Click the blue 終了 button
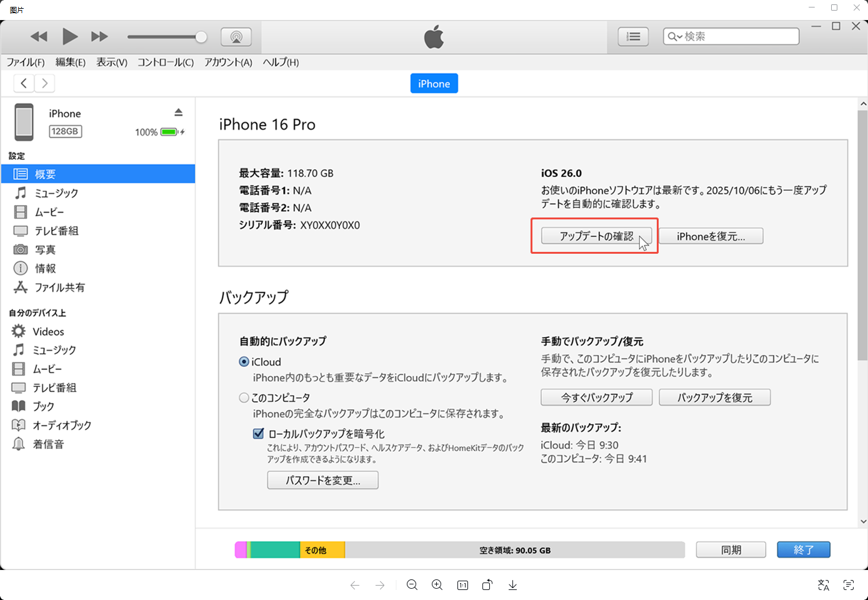Image resolution: width=868 pixels, height=600 pixels. pyautogui.click(x=804, y=550)
